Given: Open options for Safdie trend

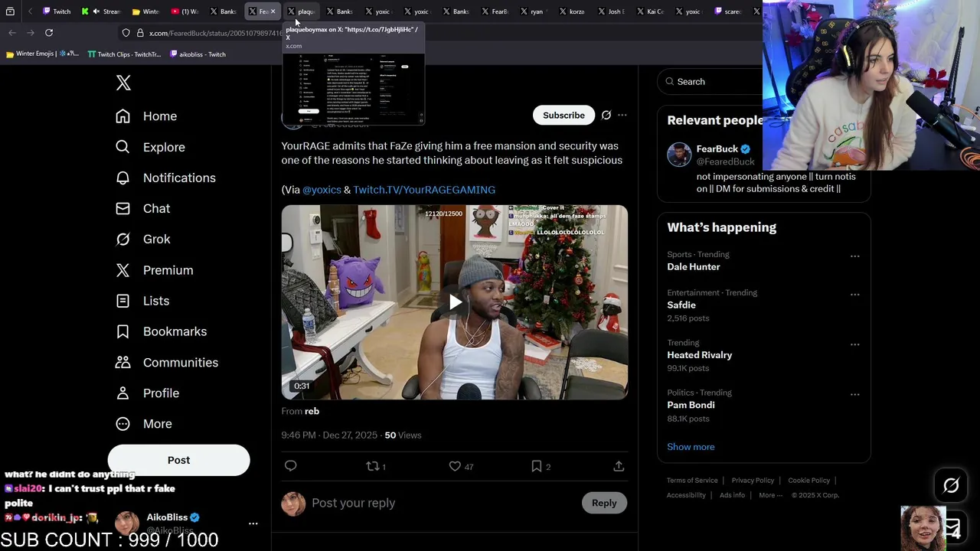Looking at the screenshot, I should click(854, 295).
